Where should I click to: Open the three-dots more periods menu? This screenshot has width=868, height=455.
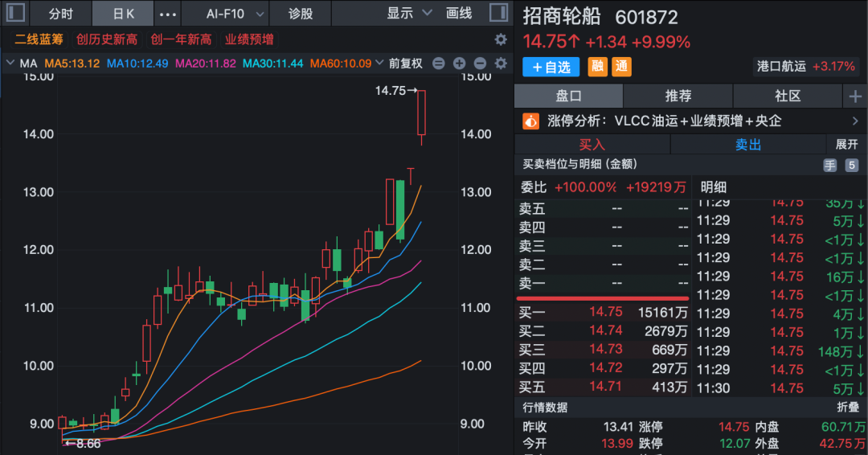pos(166,14)
